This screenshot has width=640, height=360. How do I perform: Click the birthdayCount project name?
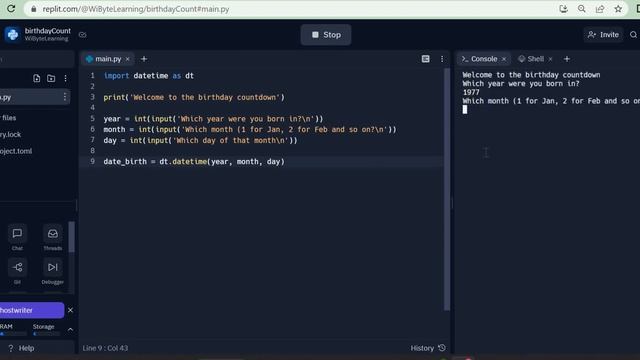tap(47, 31)
